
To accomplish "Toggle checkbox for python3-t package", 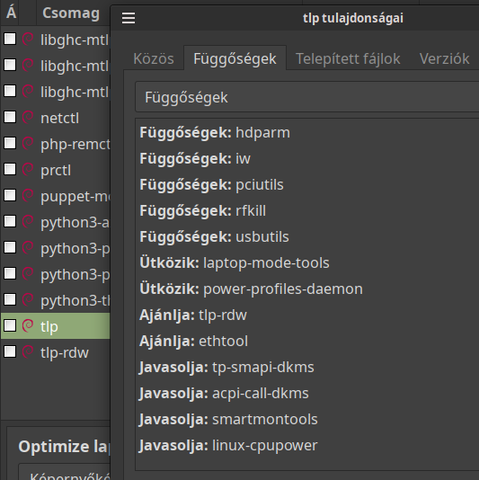I will point(10,299).
